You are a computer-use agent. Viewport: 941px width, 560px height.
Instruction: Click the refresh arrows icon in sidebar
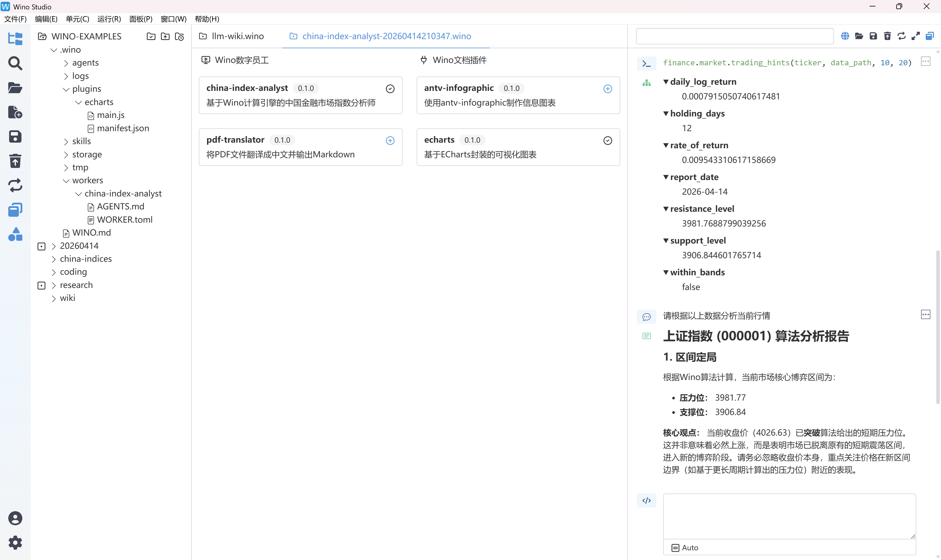(15, 185)
